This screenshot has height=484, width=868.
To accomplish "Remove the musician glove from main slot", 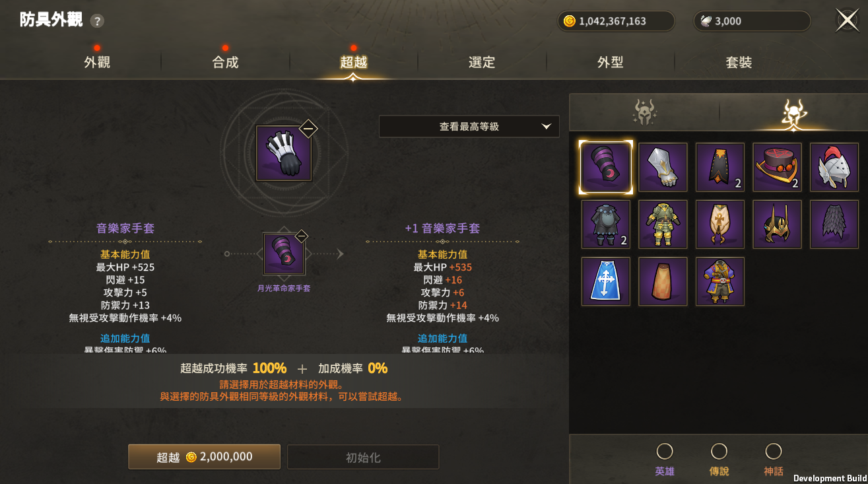I will click(x=308, y=129).
